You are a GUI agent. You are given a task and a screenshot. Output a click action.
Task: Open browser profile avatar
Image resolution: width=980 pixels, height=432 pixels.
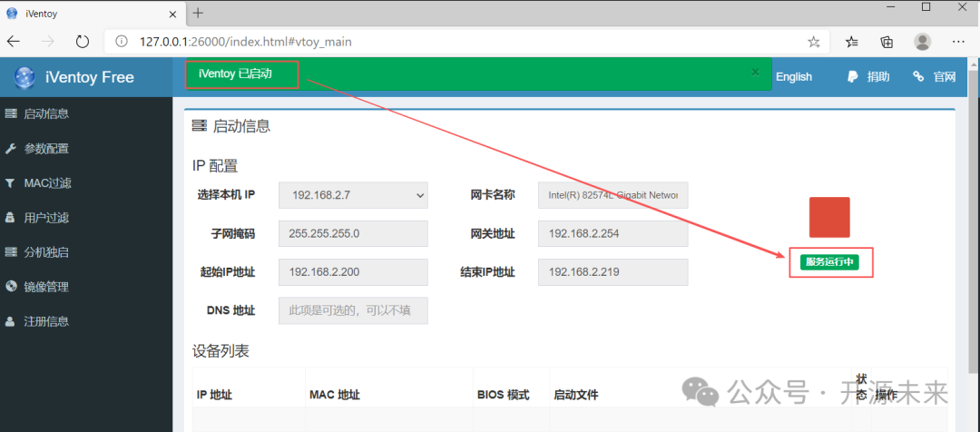tap(922, 42)
